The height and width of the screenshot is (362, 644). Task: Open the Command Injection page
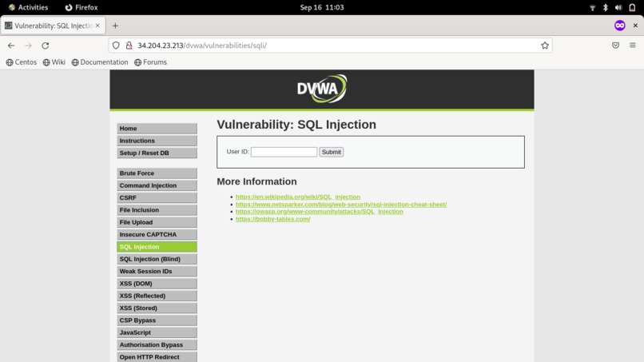157,185
